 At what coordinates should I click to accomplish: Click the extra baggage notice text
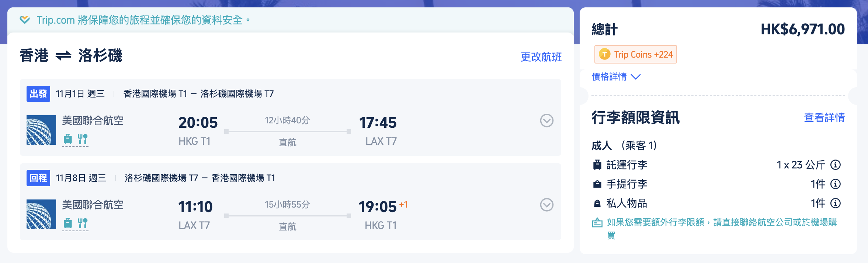click(x=721, y=222)
